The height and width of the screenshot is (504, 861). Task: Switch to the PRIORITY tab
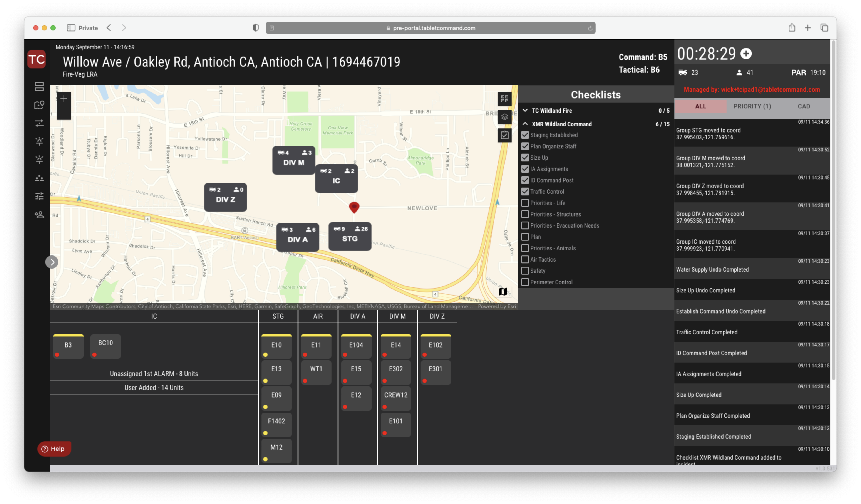752,106
